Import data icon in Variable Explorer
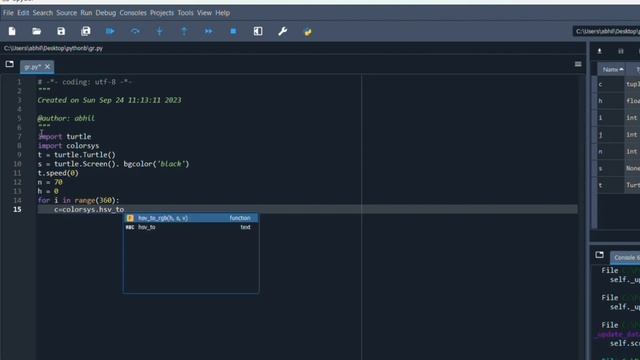The width and height of the screenshot is (640, 360). tap(600, 51)
